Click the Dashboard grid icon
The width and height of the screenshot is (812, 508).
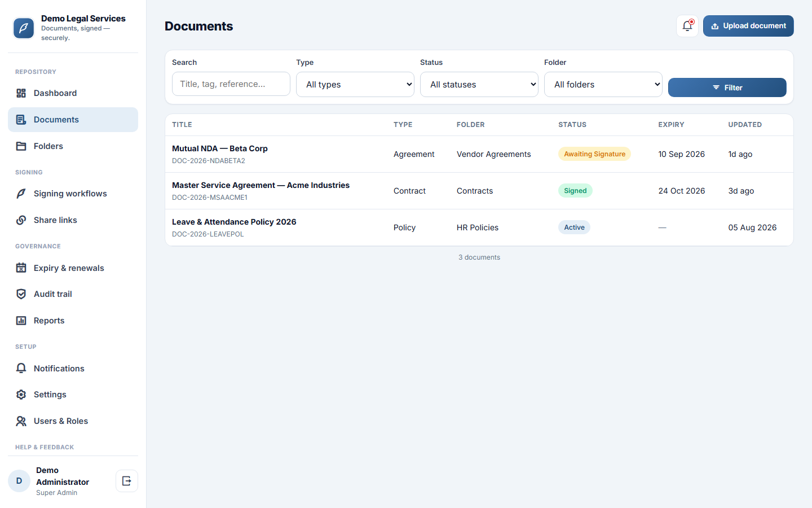[x=21, y=93]
